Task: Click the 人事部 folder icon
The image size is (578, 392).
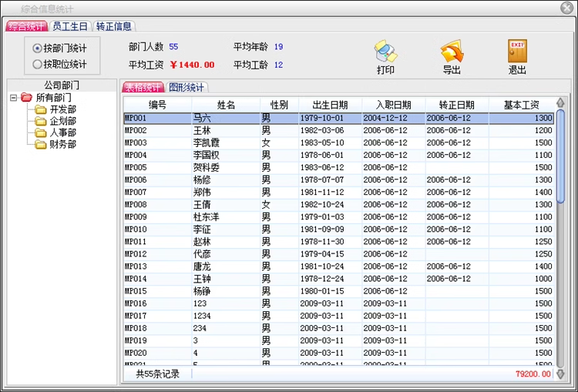Action: [x=41, y=132]
